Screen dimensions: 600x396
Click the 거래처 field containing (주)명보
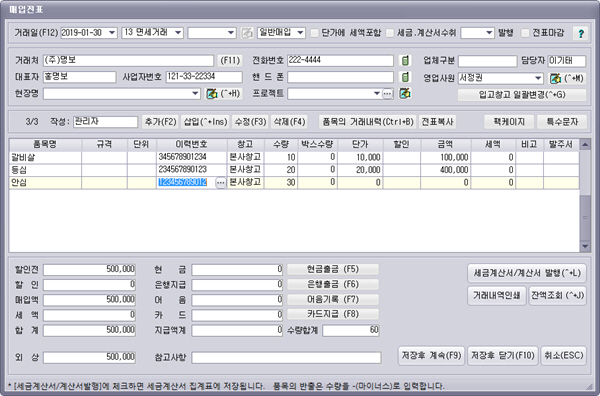pos(128,60)
